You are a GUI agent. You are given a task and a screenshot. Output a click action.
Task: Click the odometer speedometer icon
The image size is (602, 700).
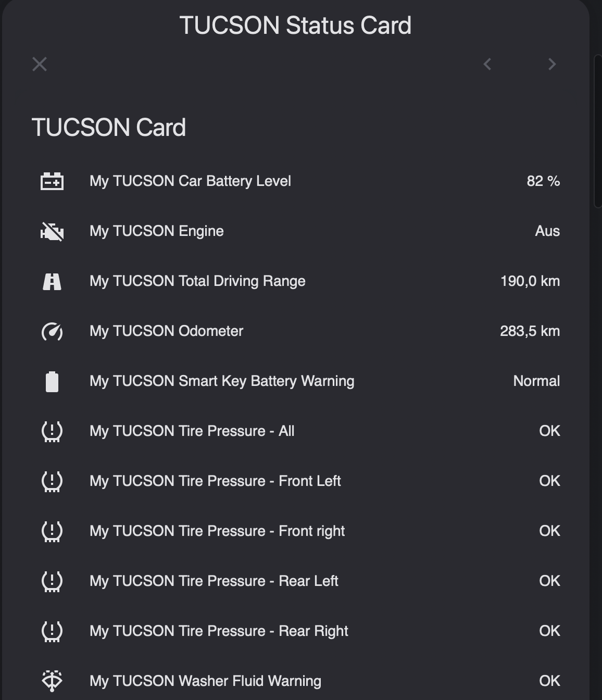click(52, 331)
